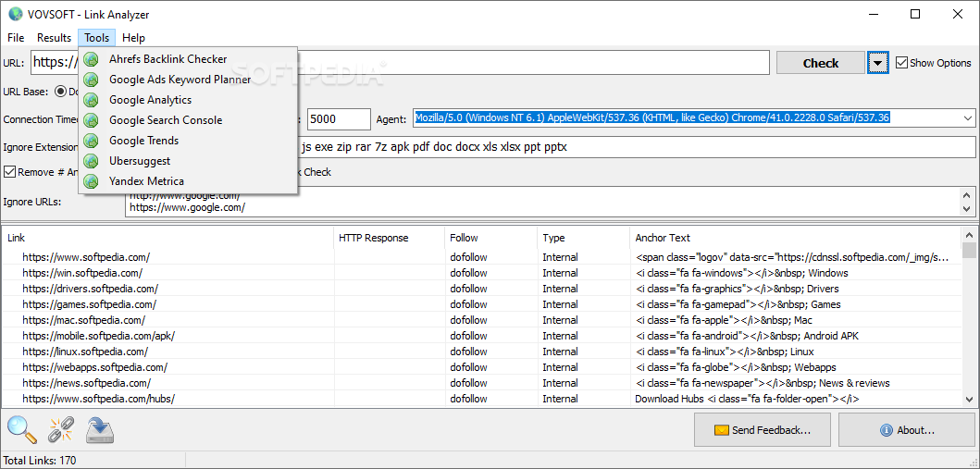The image size is (980, 469).
Task: Click the globe icon beside Google Trends
Action: point(92,141)
